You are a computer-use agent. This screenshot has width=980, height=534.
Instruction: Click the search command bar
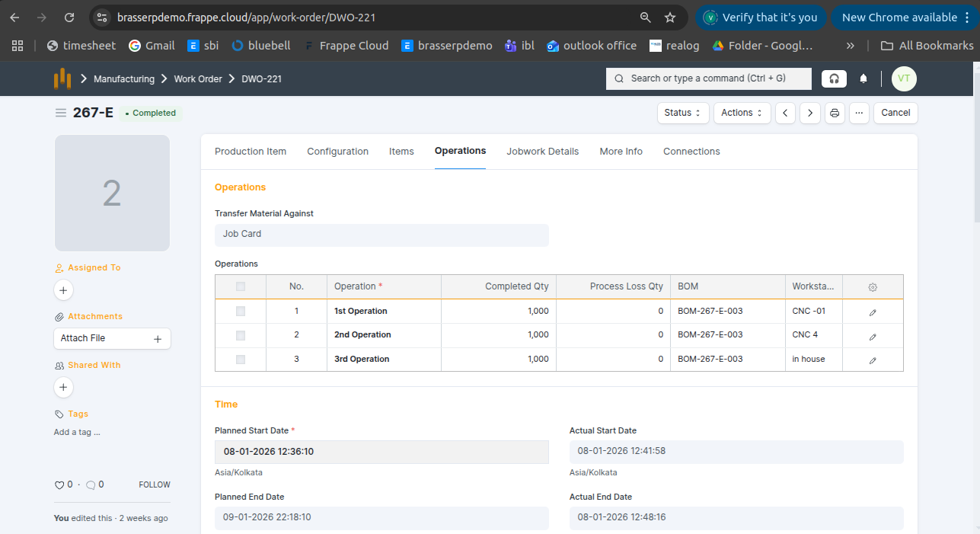(x=708, y=78)
